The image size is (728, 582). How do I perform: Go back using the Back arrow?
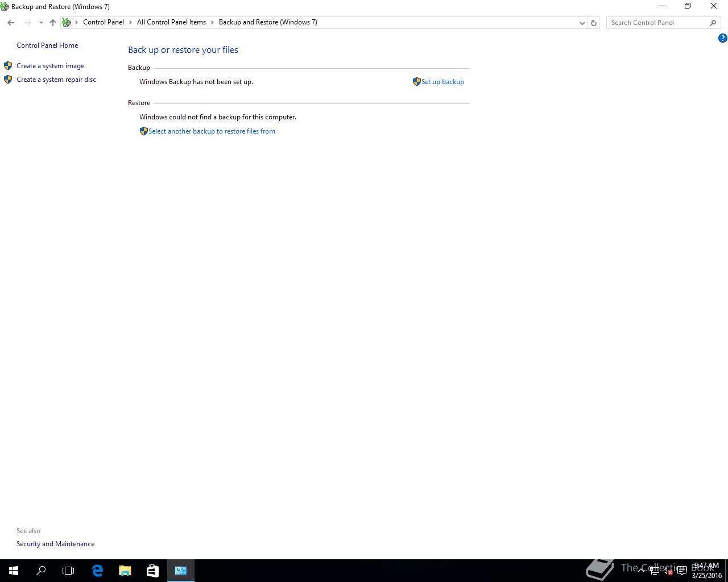point(11,23)
